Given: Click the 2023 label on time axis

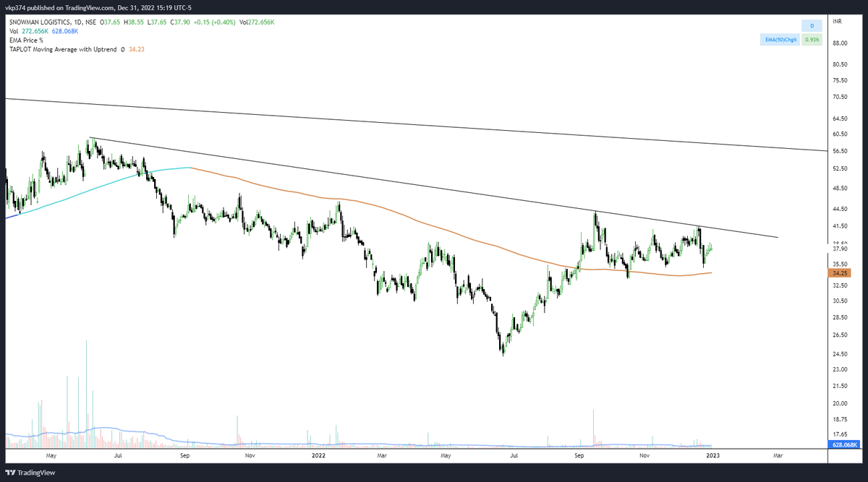Looking at the screenshot, I should coord(712,457).
